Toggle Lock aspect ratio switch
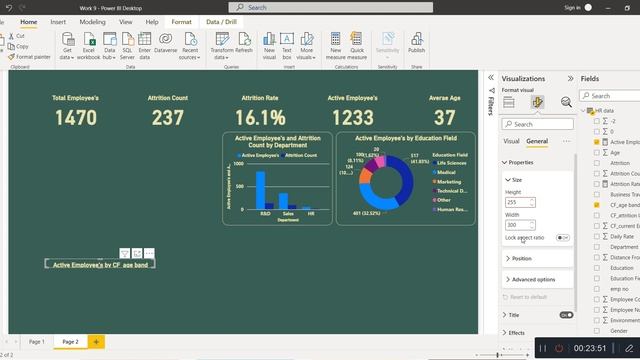This screenshot has height=360, width=640. point(563,238)
